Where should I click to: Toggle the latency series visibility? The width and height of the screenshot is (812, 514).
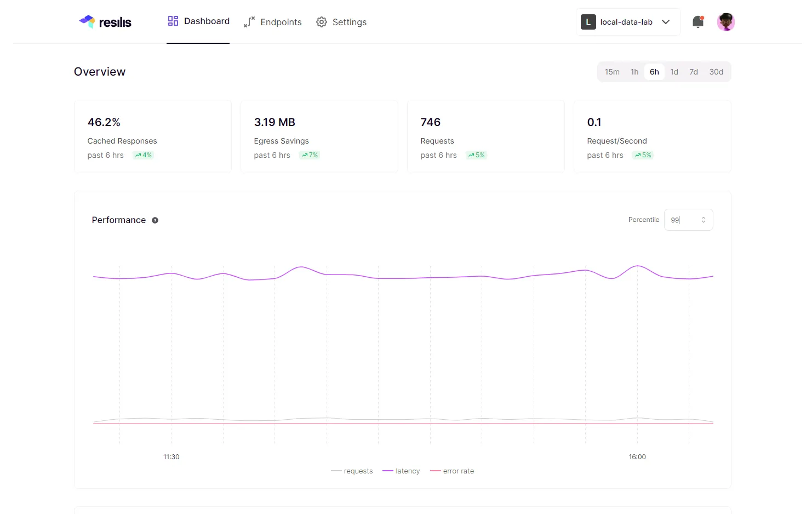point(401,471)
